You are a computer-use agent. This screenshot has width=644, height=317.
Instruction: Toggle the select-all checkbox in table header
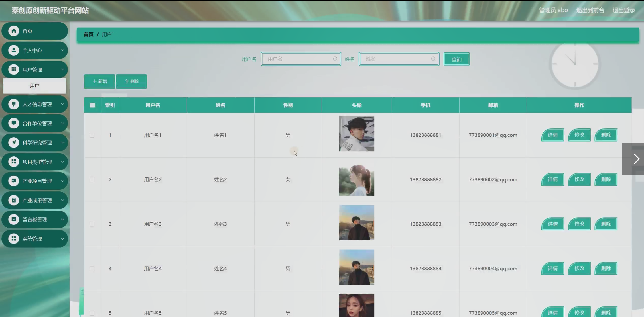(93, 105)
